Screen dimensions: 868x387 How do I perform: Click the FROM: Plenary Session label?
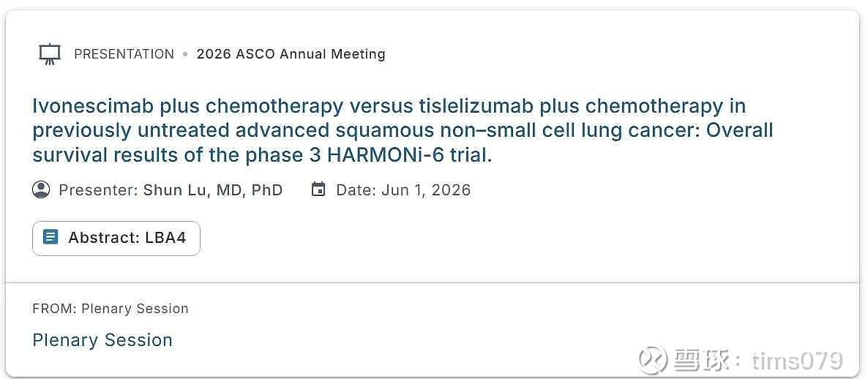click(111, 309)
